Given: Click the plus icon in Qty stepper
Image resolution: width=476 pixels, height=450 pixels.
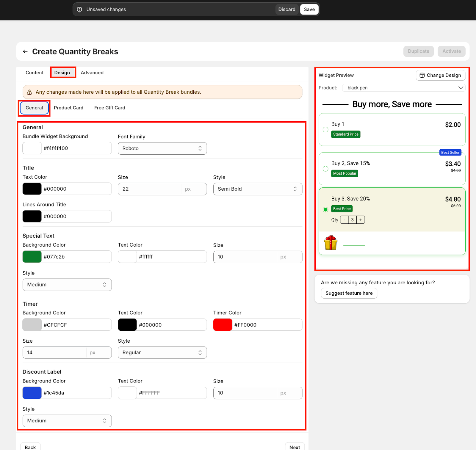Looking at the screenshot, I should pyautogui.click(x=360, y=220).
